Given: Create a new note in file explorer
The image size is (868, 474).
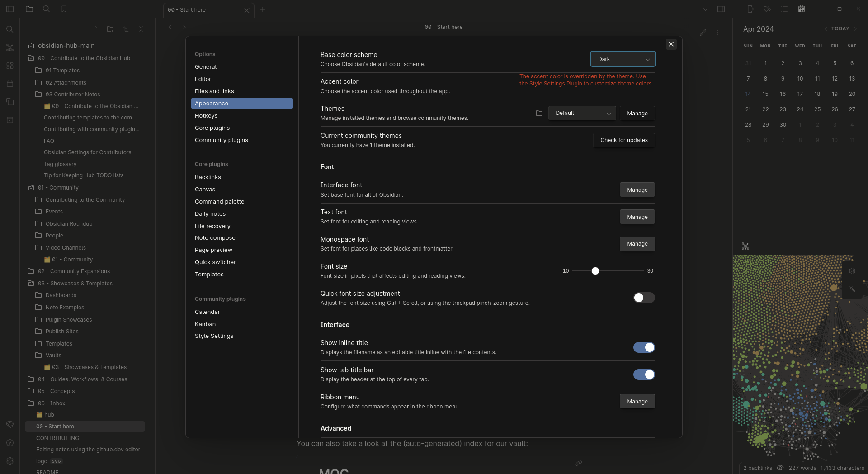Looking at the screenshot, I should coord(95,29).
